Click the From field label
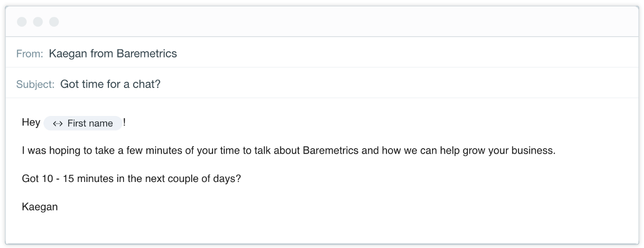The width and height of the screenshot is (644, 248). (x=30, y=54)
